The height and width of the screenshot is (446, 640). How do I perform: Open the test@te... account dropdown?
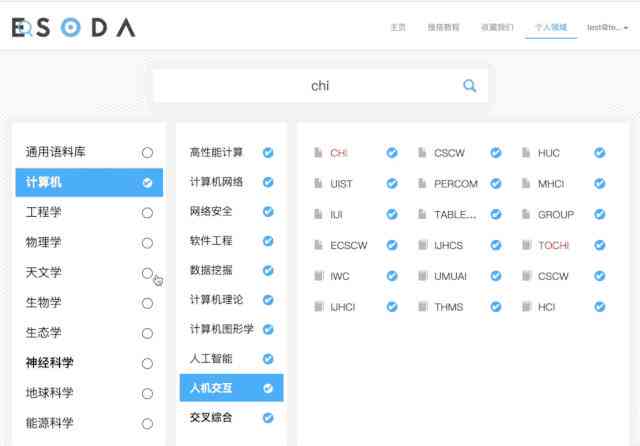click(607, 27)
